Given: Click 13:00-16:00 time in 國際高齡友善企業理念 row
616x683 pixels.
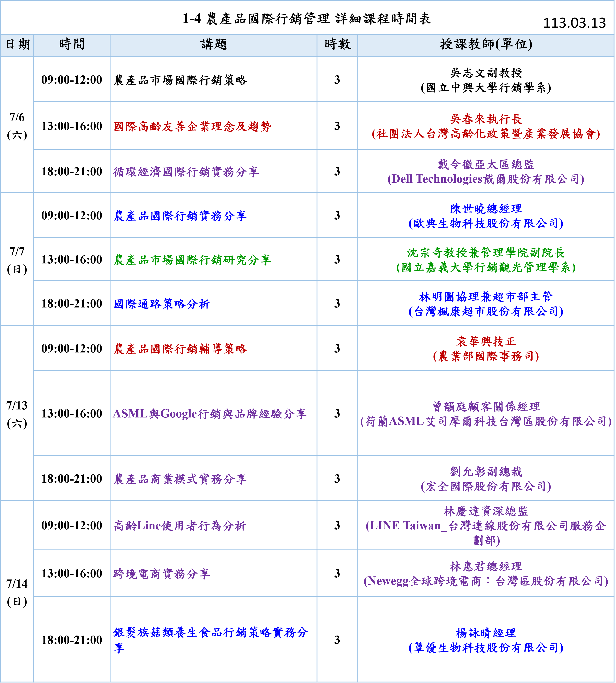Looking at the screenshot, I should point(72,127).
